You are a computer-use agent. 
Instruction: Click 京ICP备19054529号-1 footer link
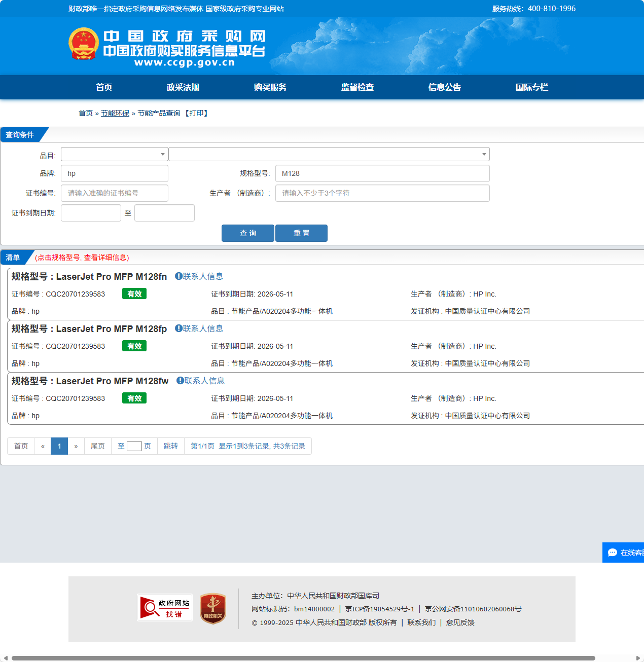pyautogui.click(x=380, y=609)
